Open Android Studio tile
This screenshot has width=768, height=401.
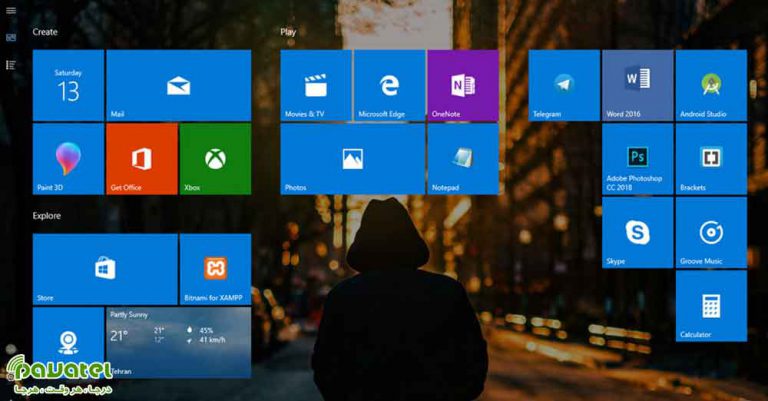click(x=711, y=85)
